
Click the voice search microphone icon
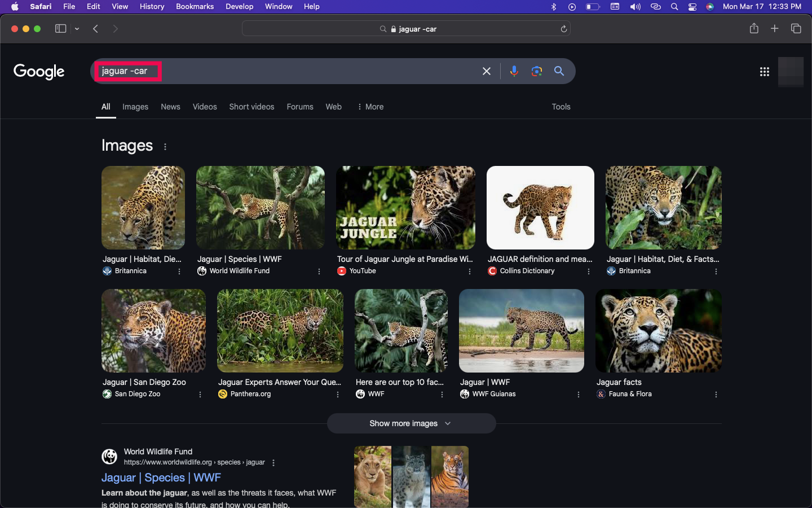coord(514,71)
